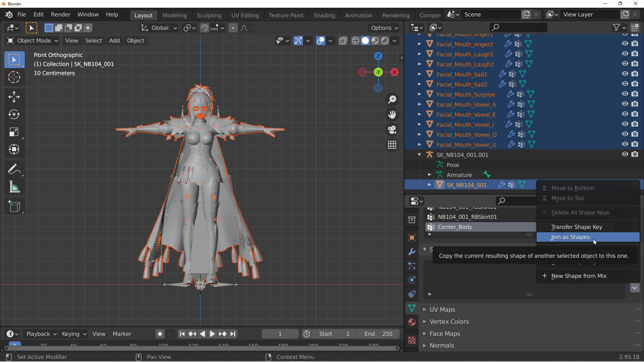This screenshot has width=644, height=362.
Task: Hide Facial_Mouth_Laugh1 with its eye icon
Action: coord(625,54)
